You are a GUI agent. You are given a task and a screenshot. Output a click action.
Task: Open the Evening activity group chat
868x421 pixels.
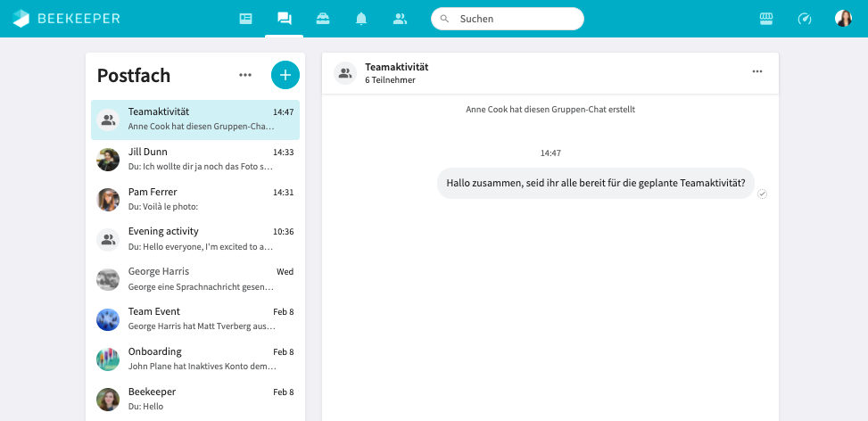click(x=195, y=240)
